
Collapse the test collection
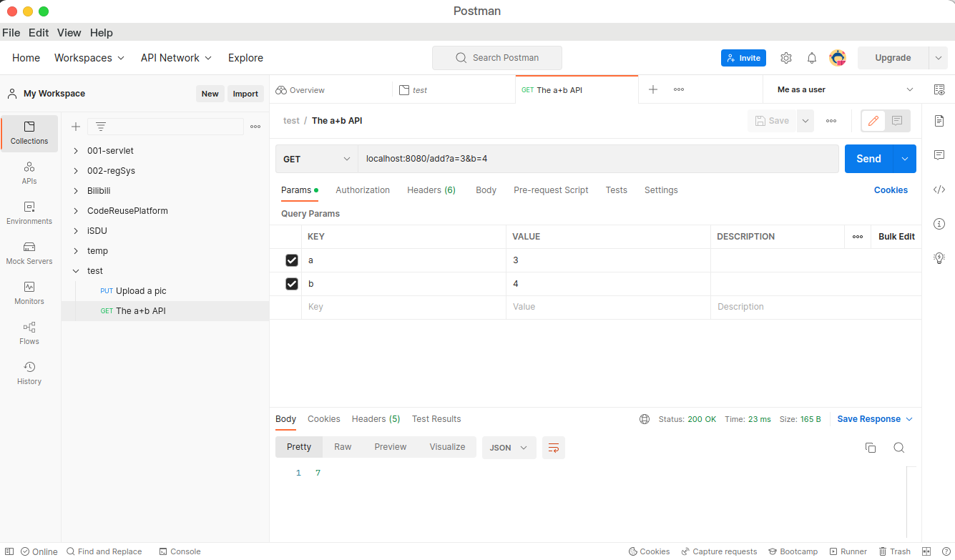(x=77, y=271)
